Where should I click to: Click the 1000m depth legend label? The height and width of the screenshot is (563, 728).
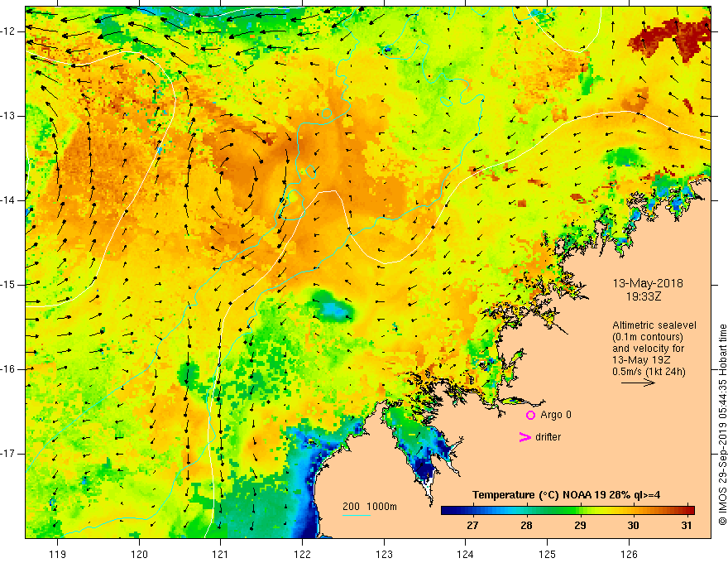tap(381, 507)
